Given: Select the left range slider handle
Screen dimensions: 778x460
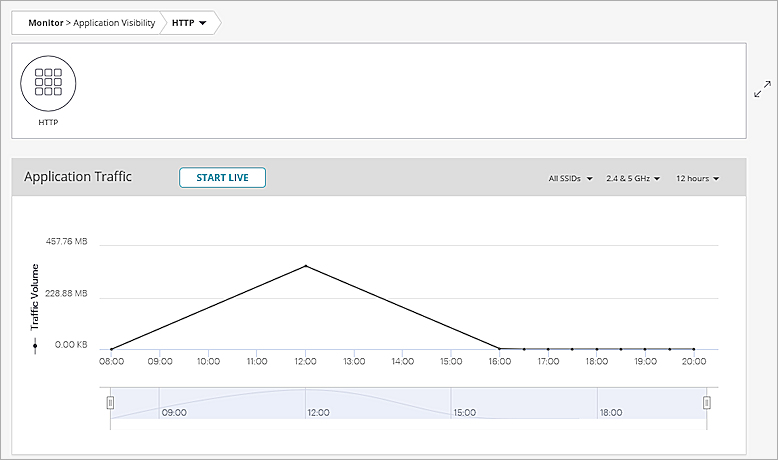Looking at the screenshot, I should click(x=111, y=402).
